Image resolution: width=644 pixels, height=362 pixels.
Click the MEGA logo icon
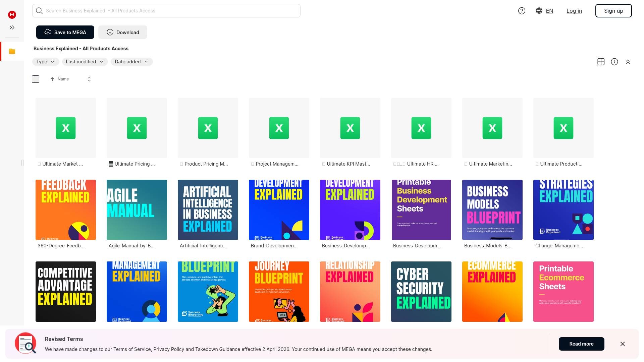[12, 14]
